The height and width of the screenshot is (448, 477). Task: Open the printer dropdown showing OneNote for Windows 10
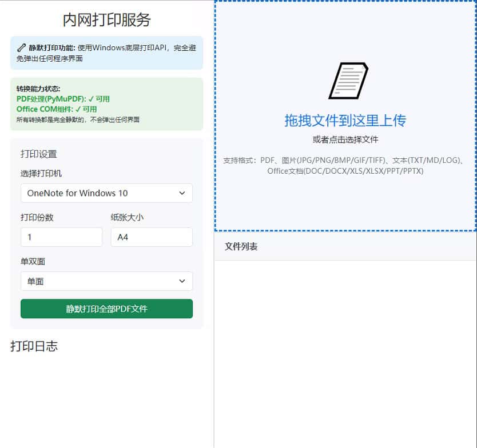pyautogui.click(x=106, y=193)
